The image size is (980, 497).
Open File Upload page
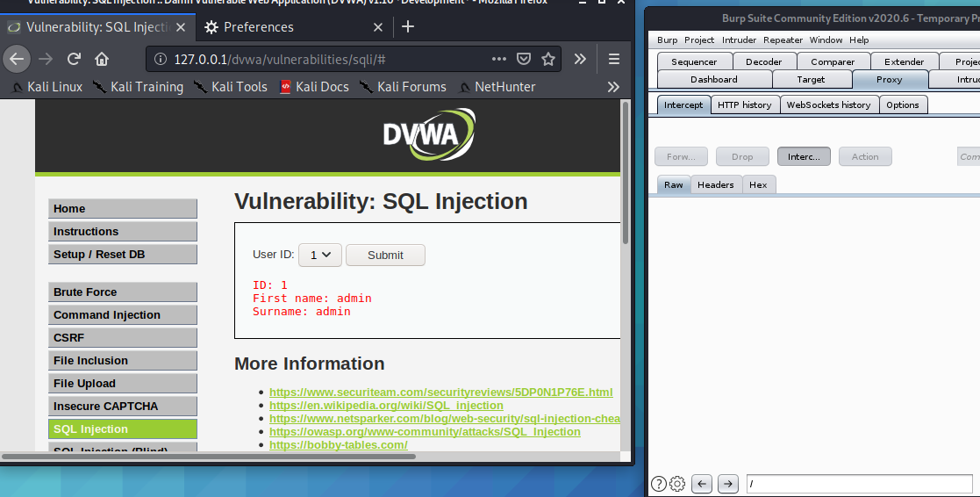coord(123,383)
